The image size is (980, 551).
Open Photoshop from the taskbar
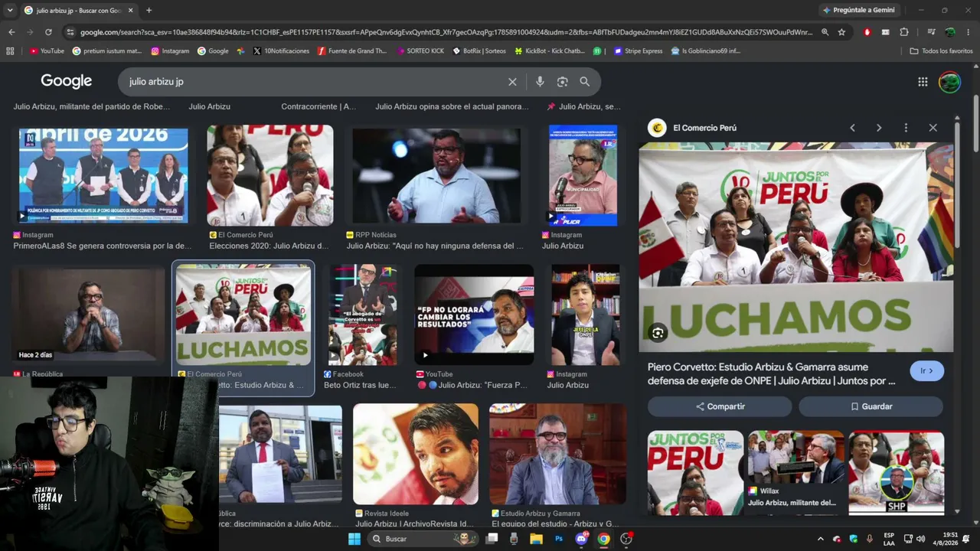pos(559,539)
